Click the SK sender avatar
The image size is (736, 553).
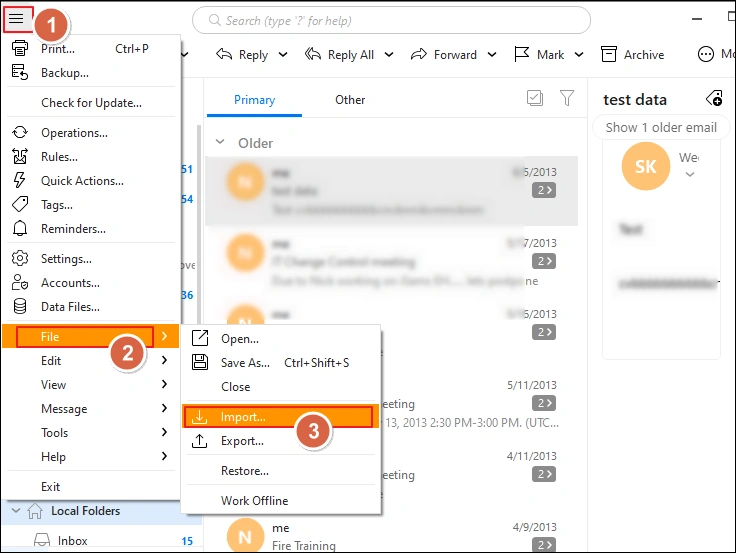click(645, 166)
